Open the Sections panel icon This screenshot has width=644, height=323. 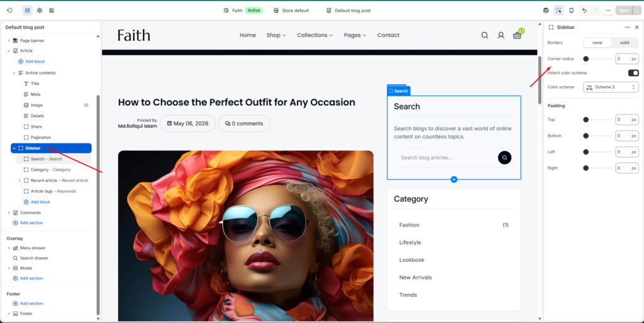tap(28, 10)
